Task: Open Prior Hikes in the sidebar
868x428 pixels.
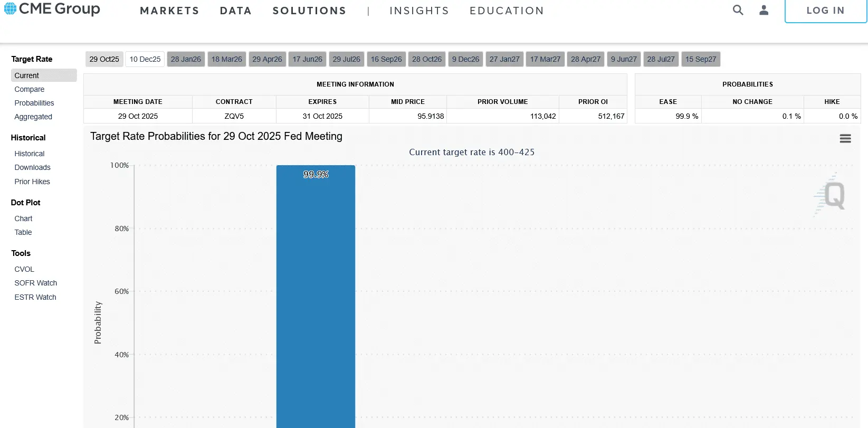Action: pyautogui.click(x=32, y=182)
